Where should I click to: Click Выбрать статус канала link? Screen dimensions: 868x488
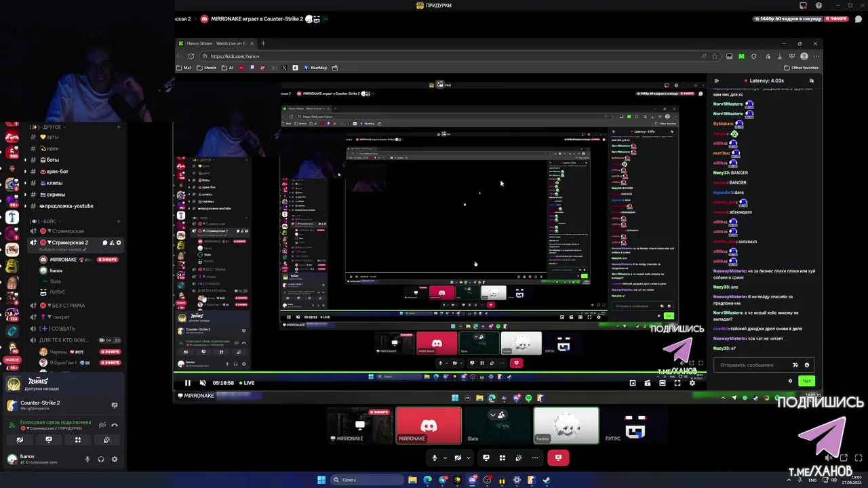pos(62,250)
